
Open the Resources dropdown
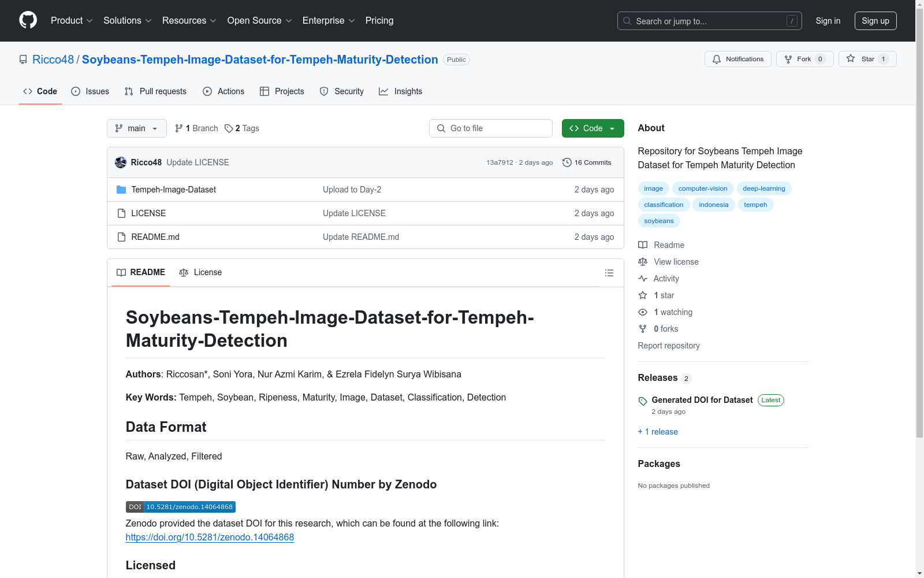coord(189,20)
